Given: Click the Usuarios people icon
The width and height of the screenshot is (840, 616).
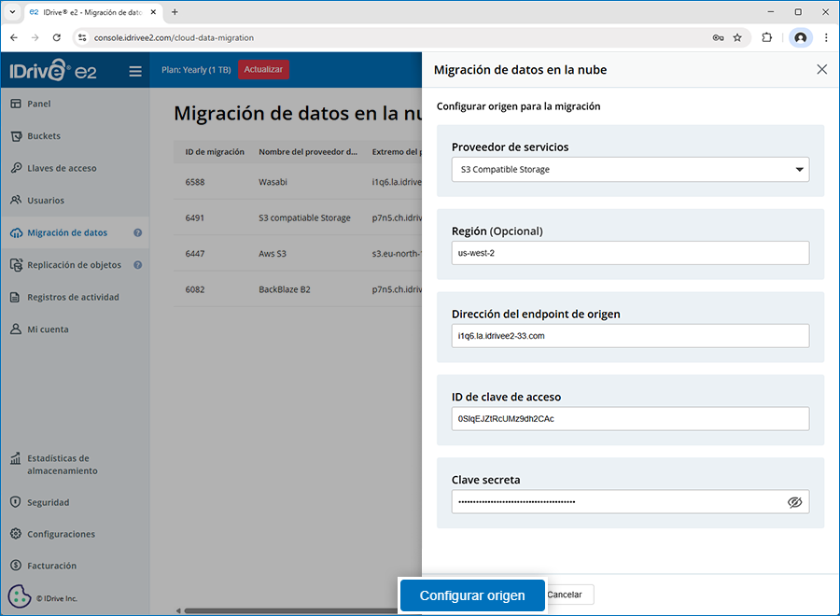Looking at the screenshot, I should coord(16,201).
